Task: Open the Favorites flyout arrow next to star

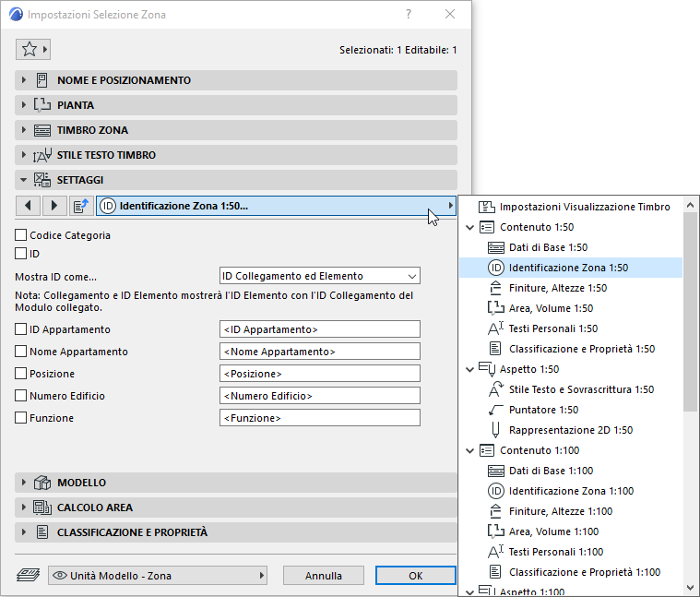Action: [45, 49]
